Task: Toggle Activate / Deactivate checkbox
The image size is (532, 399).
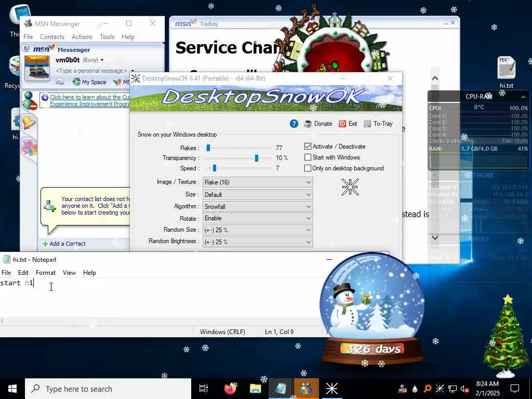Action: (308, 146)
